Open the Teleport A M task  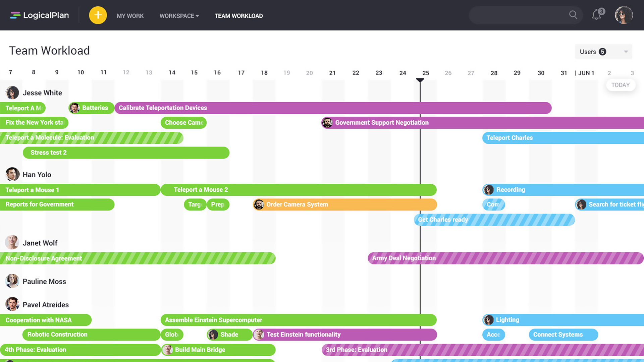(x=23, y=108)
